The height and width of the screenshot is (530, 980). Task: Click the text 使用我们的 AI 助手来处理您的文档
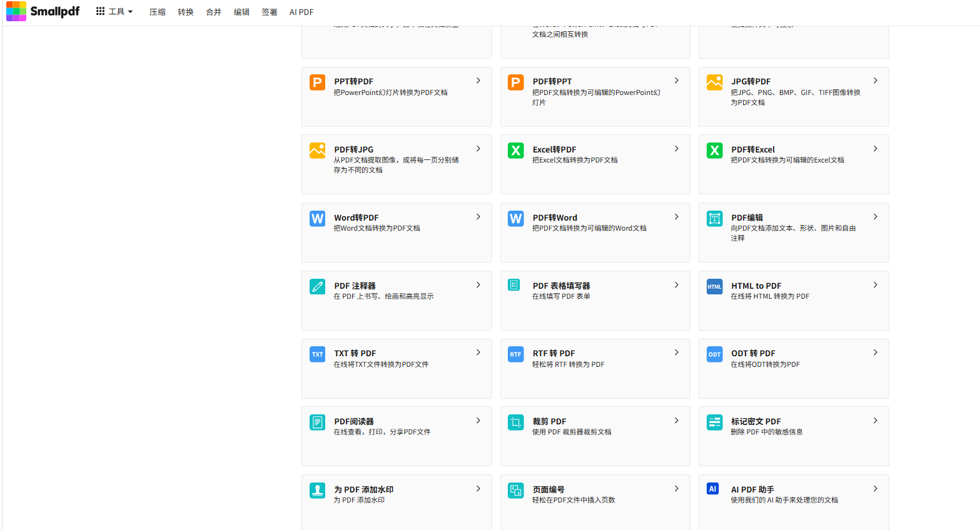coord(785,500)
